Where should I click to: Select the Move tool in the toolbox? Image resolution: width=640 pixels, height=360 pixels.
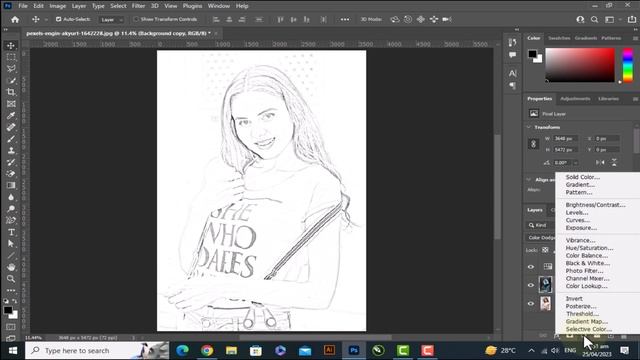click(11, 45)
